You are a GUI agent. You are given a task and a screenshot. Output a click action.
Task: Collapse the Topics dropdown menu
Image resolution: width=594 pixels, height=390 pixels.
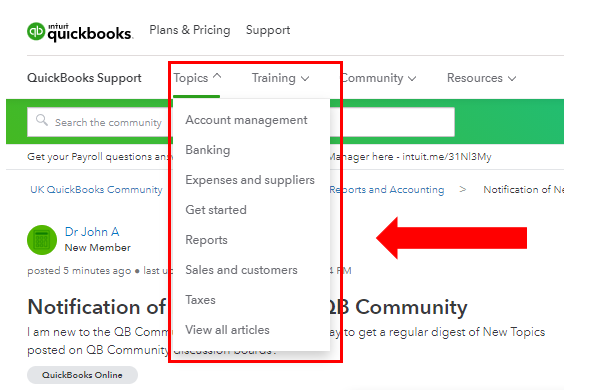click(x=197, y=78)
